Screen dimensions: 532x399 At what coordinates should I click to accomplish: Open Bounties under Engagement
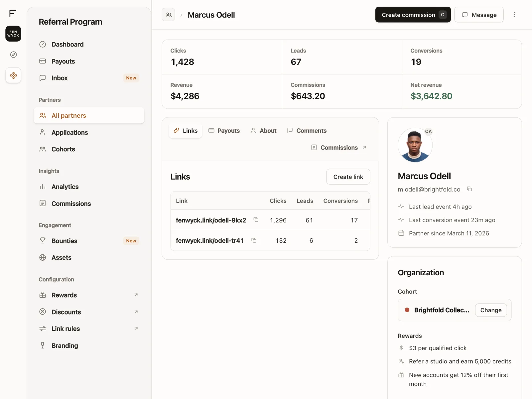point(89,241)
